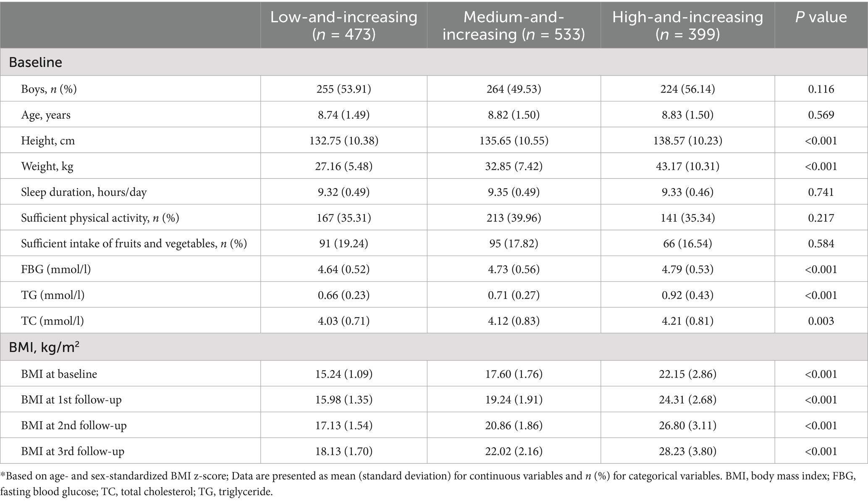Click the High-and-increasing column header
868x501 pixels.
point(687,25)
